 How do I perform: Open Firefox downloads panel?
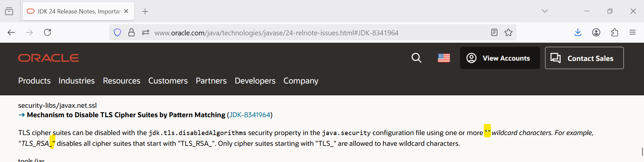tap(578, 32)
